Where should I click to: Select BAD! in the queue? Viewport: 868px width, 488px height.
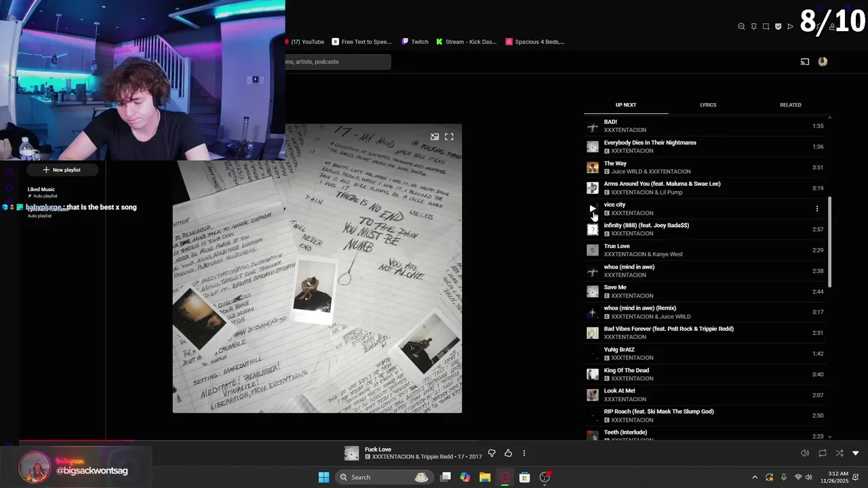pyautogui.click(x=705, y=126)
